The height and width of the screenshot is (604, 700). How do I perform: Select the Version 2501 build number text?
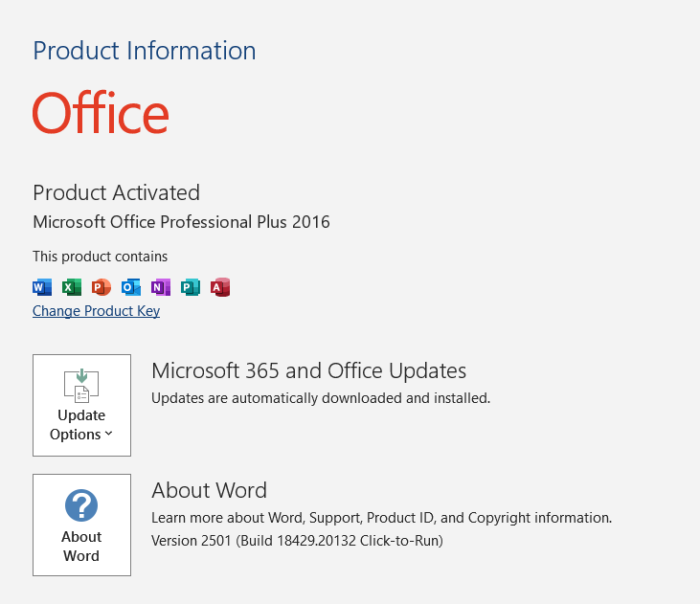(x=297, y=541)
